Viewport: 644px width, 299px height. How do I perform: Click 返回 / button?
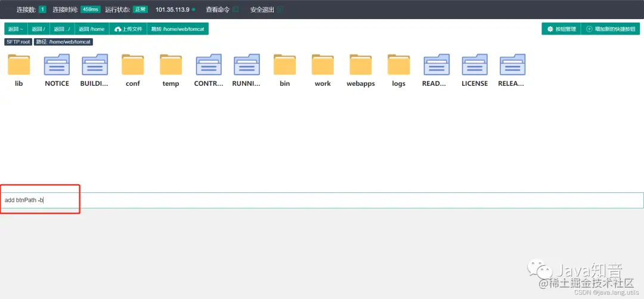click(39, 29)
